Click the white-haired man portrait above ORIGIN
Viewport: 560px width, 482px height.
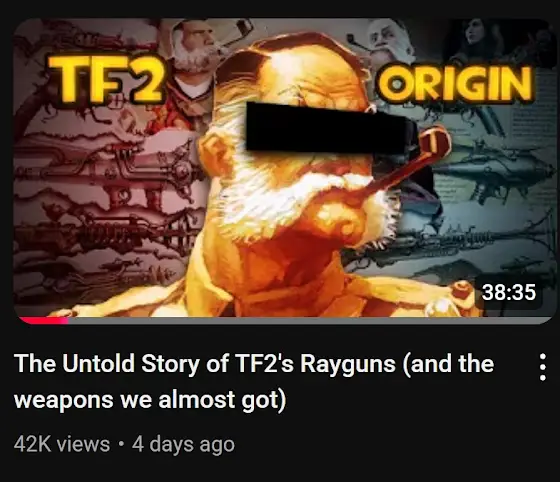tap(389, 41)
